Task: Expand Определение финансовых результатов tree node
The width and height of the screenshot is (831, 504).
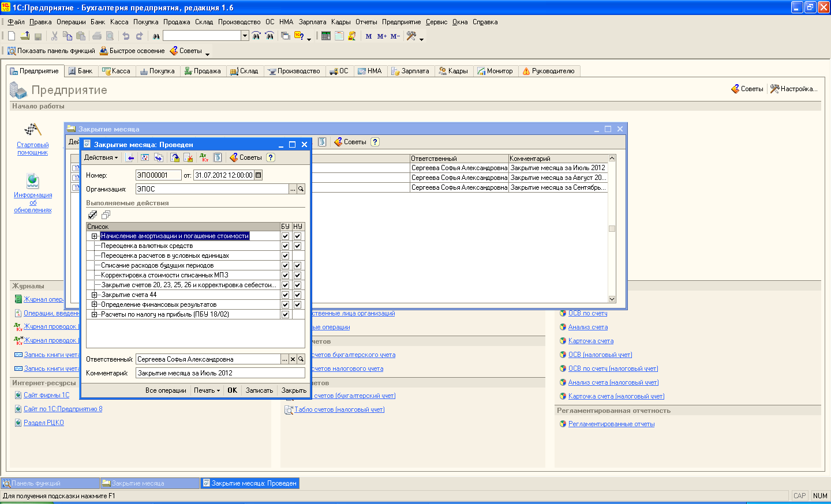Action: click(94, 305)
